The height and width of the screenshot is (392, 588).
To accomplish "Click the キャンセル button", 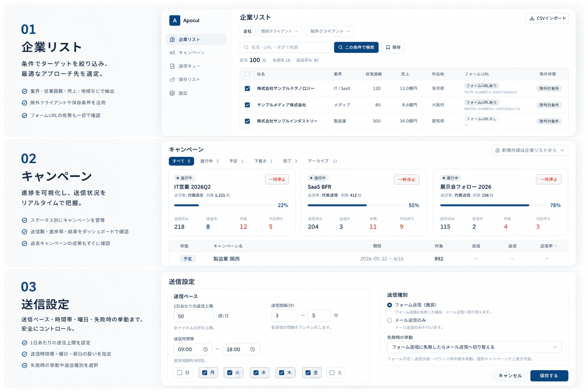I will pos(510,376).
